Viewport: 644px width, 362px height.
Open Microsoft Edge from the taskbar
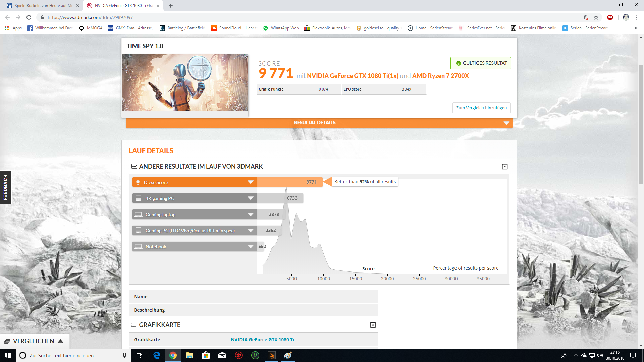click(157, 355)
